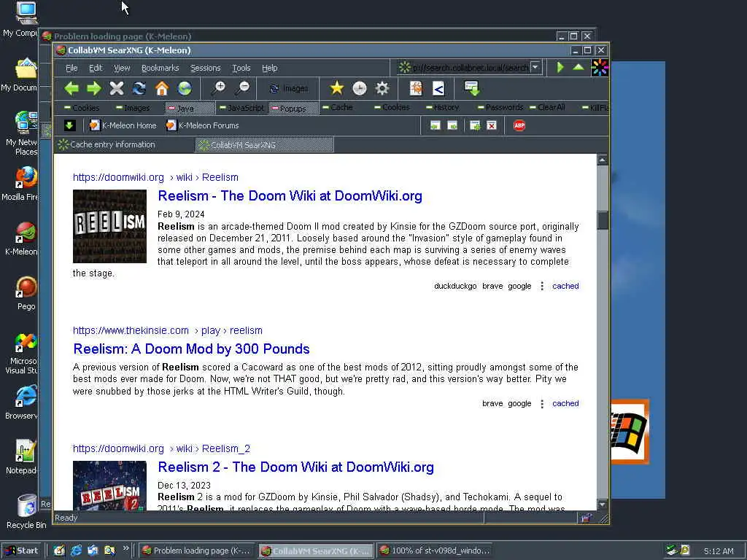This screenshot has height=560, width=747.
Task: Open a new tab with the green-plus tab icon
Action: pos(475,125)
